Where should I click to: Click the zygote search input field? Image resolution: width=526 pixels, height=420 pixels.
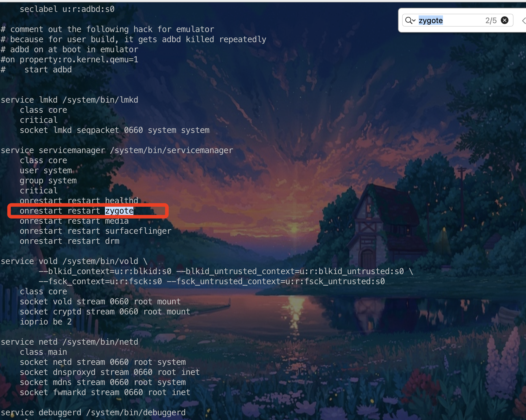(458, 20)
